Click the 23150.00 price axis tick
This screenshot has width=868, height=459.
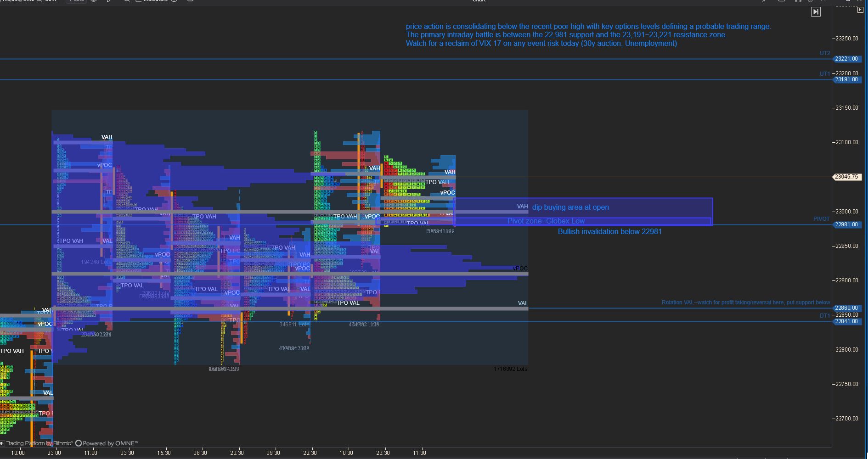pos(846,108)
